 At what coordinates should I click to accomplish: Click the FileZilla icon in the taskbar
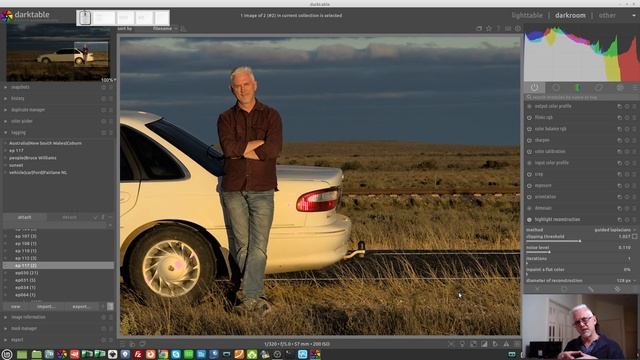point(138,354)
